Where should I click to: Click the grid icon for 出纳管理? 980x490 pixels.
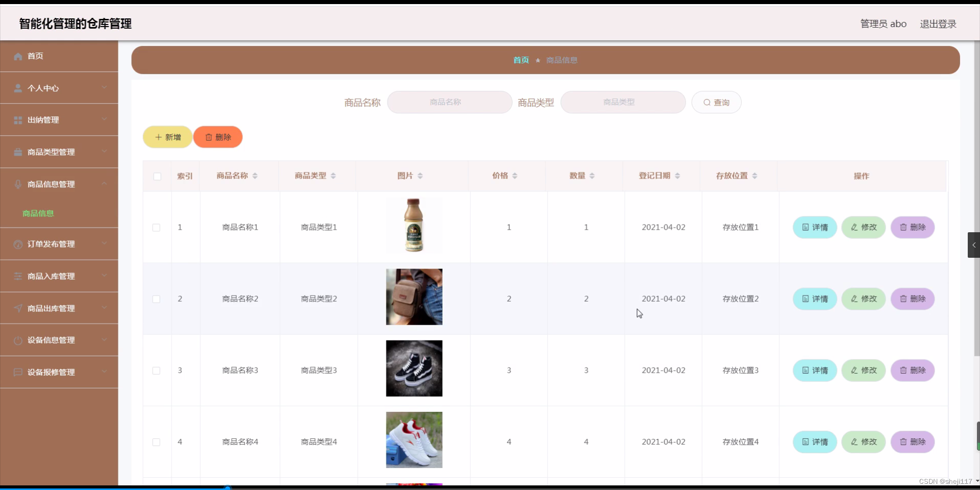(18, 120)
